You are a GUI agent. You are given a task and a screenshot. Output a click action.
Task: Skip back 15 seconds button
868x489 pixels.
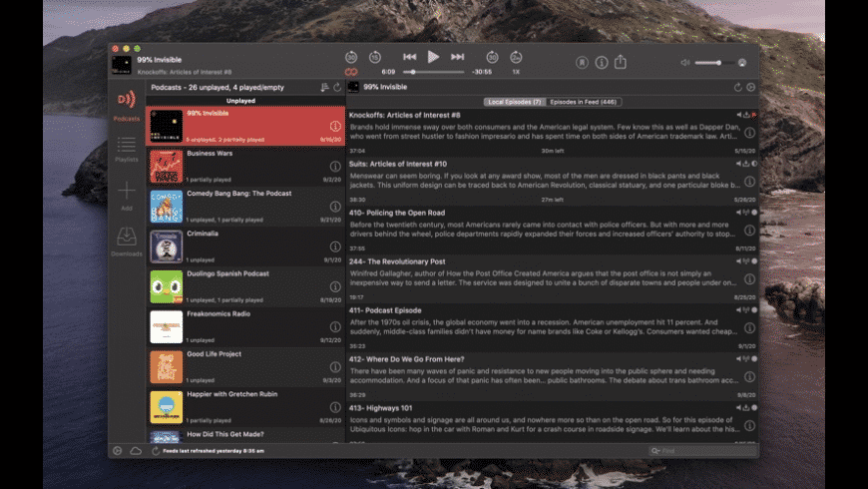coord(375,57)
